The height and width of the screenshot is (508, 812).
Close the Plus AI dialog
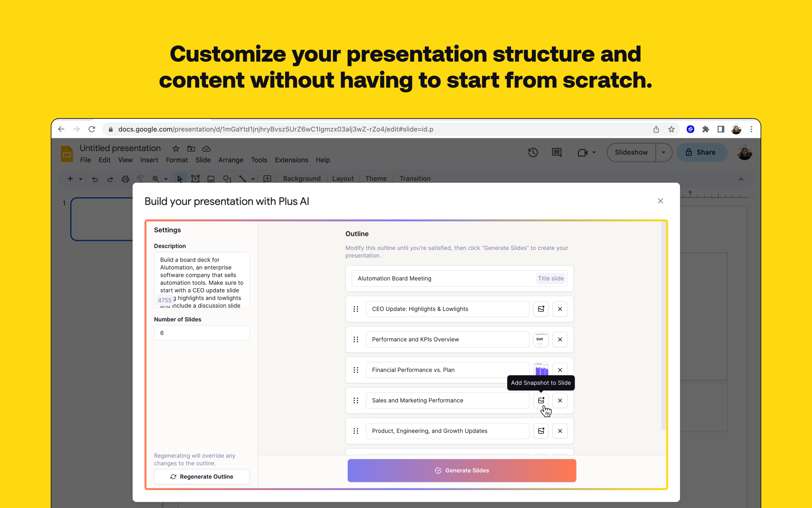click(660, 201)
